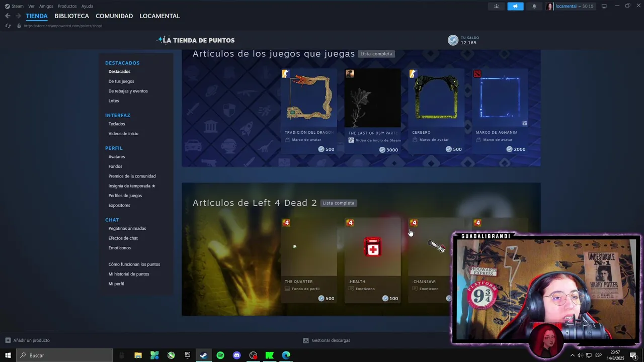Open the Amigos menu

(46, 6)
